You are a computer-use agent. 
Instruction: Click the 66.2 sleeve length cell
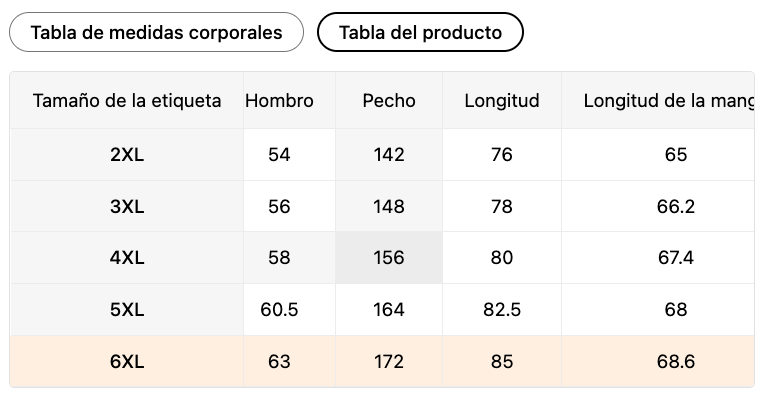[x=675, y=207]
